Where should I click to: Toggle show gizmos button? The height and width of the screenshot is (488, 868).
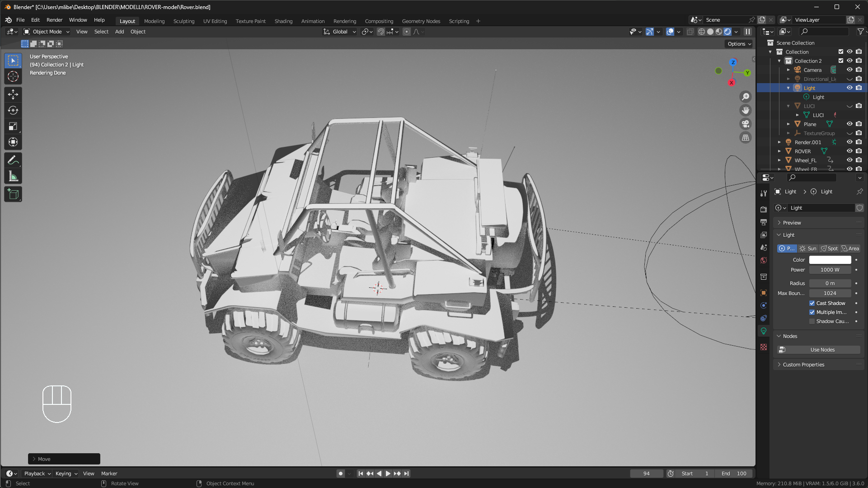(649, 32)
